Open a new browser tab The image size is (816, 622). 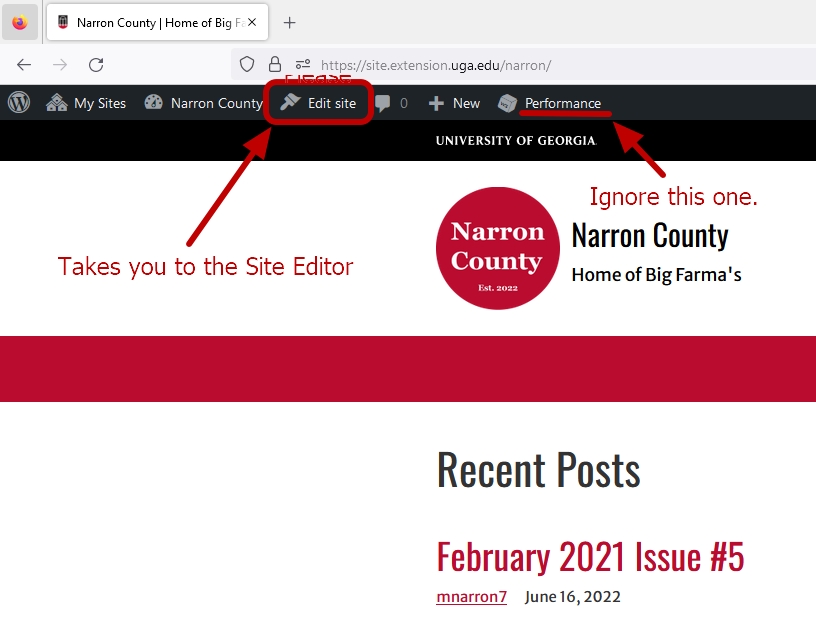coord(289,22)
